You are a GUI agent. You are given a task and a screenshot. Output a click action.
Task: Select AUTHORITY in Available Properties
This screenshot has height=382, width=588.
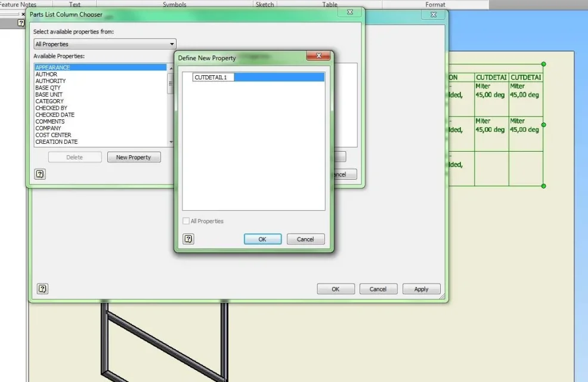(x=101, y=81)
